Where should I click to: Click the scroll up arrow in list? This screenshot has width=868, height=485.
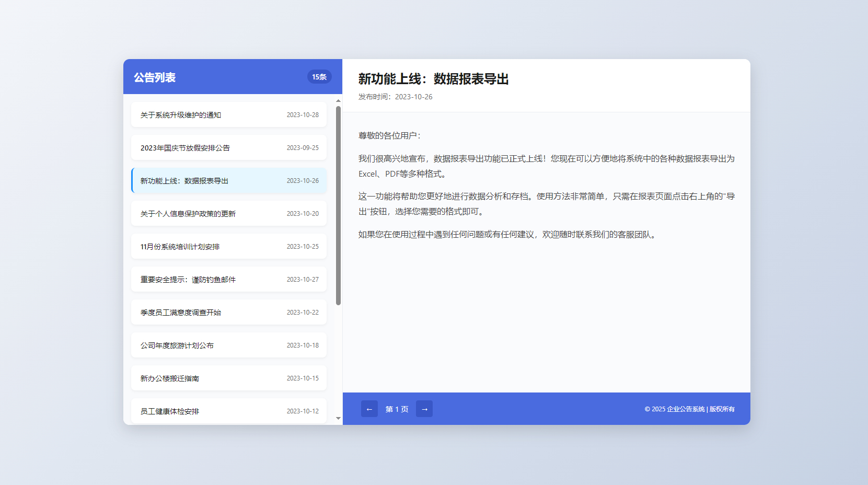click(x=338, y=100)
